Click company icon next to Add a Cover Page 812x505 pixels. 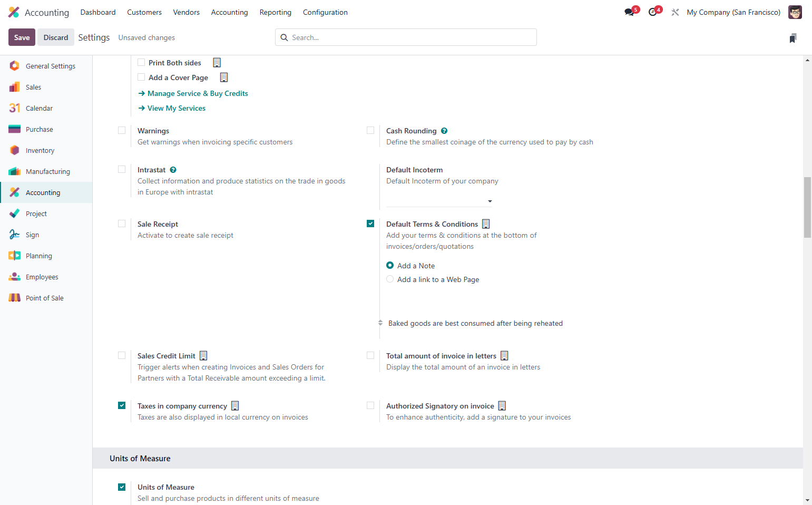224,77
